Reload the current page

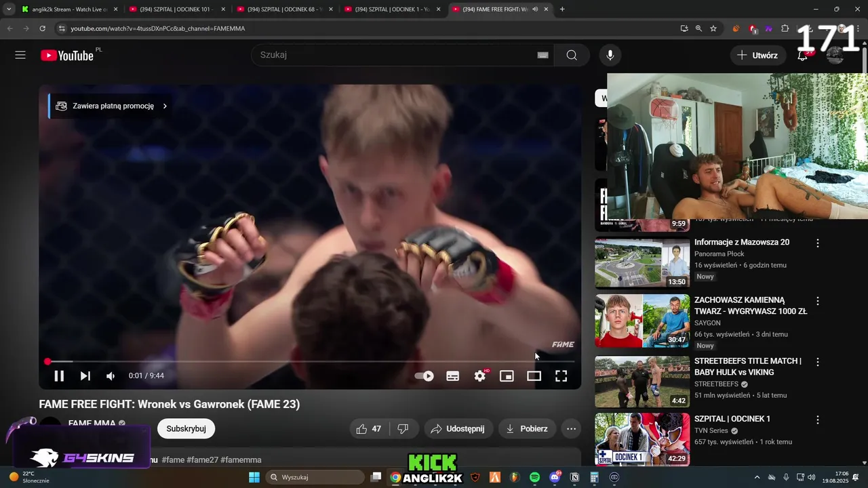click(42, 28)
